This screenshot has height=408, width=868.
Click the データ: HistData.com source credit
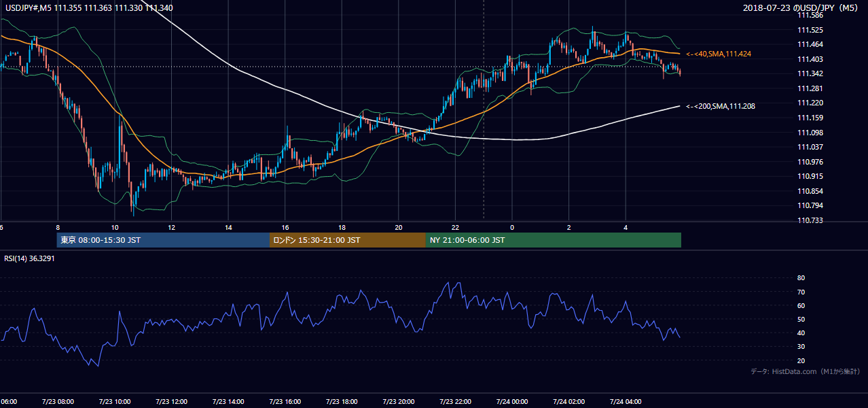806,371
